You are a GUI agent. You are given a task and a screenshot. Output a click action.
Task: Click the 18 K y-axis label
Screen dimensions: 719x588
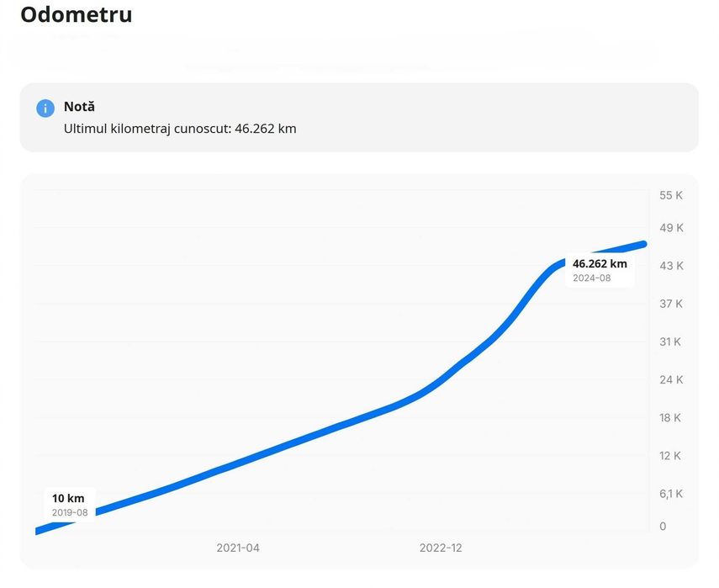[670, 417]
